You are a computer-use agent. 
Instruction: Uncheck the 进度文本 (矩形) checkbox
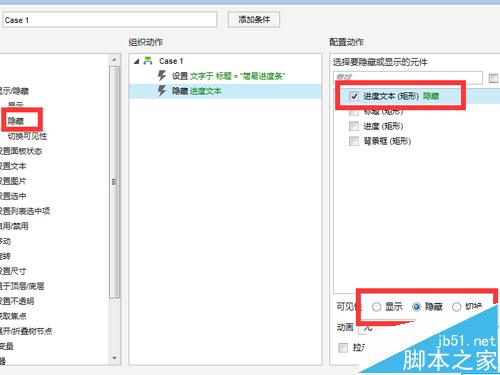pos(354,96)
